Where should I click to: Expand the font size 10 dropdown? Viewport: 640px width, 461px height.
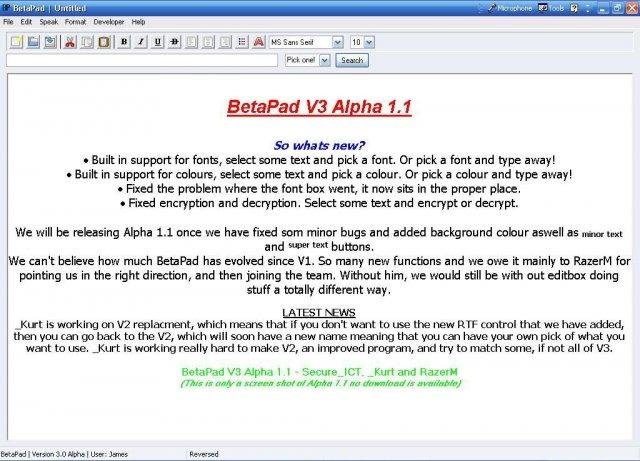point(369,42)
